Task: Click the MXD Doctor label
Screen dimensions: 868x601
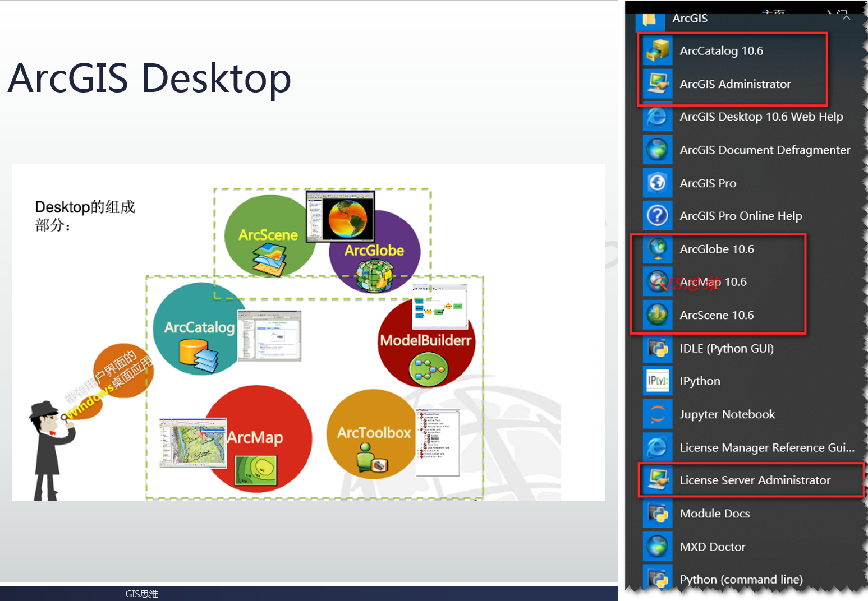Action: tap(713, 547)
